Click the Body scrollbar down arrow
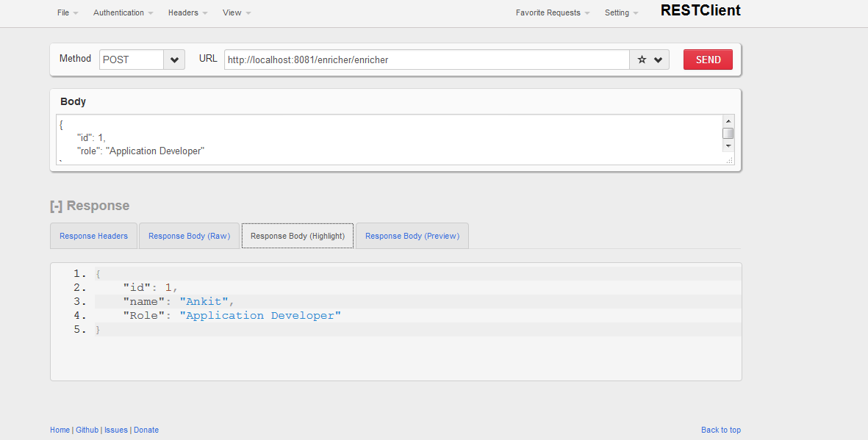 pos(728,145)
